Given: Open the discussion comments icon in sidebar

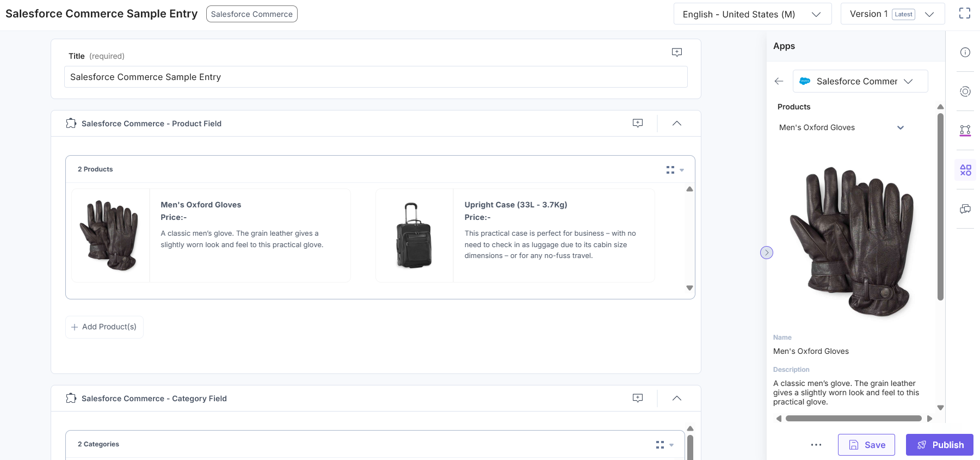Looking at the screenshot, I should 965,209.
